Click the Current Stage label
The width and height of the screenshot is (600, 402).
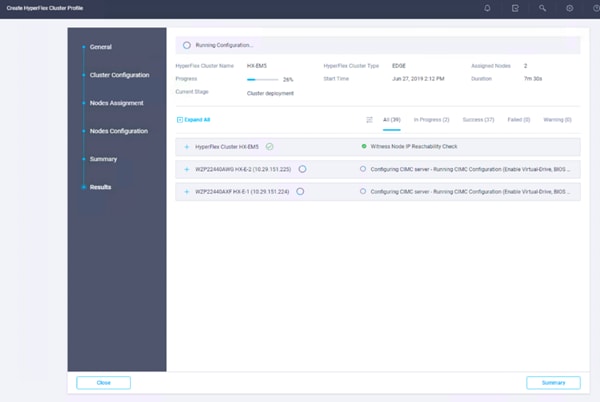pyautogui.click(x=192, y=92)
